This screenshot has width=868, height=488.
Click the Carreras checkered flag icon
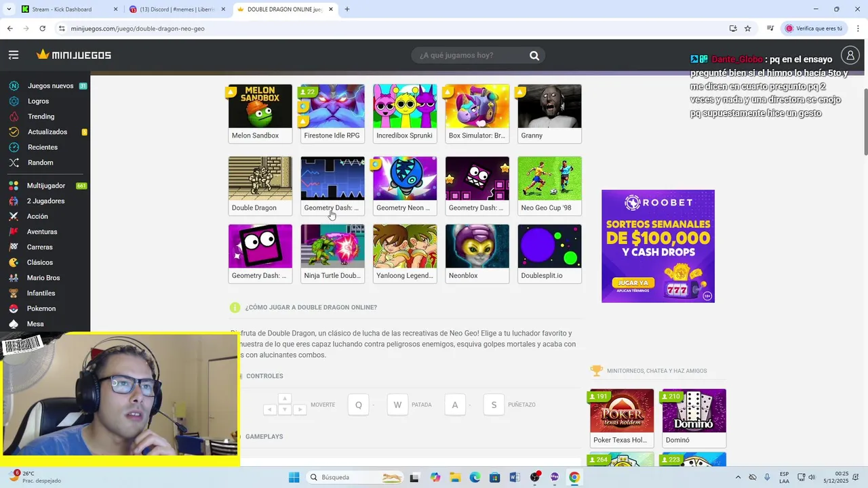pyautogui.click(x=14, y=247)
